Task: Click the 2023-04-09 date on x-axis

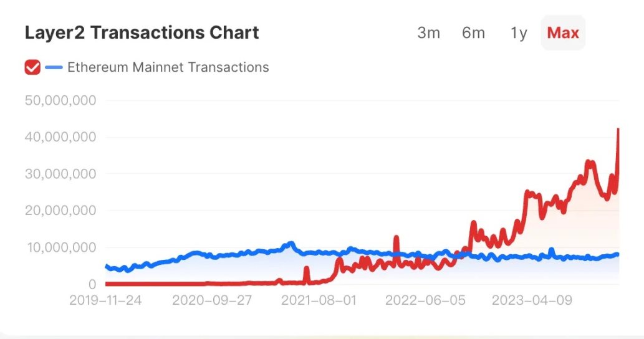Action: pos(531,300)
